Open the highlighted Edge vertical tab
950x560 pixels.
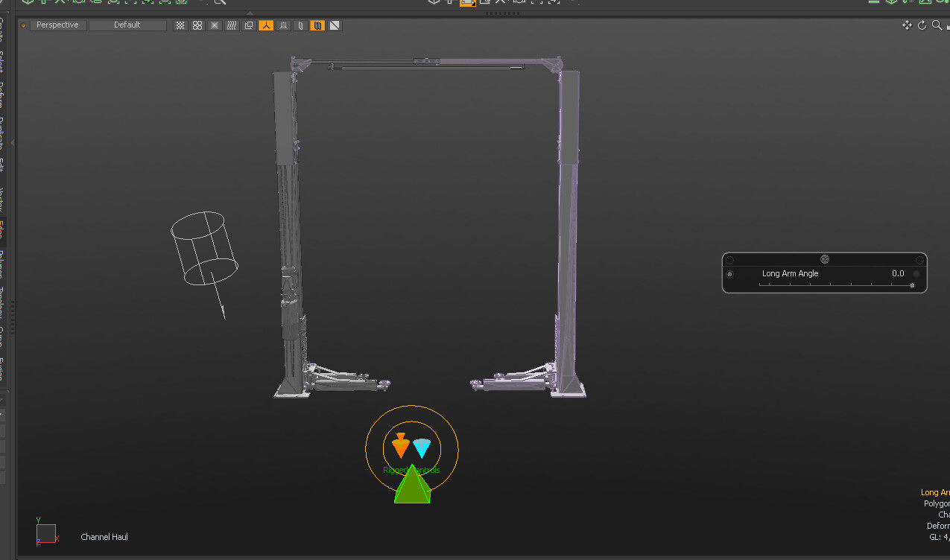tap(2, 232)
